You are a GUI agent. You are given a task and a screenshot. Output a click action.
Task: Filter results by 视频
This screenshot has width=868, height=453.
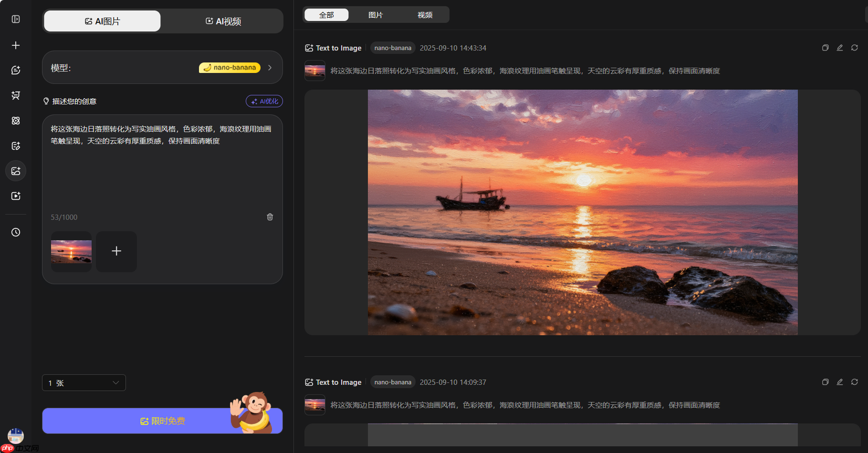(425, 15)
